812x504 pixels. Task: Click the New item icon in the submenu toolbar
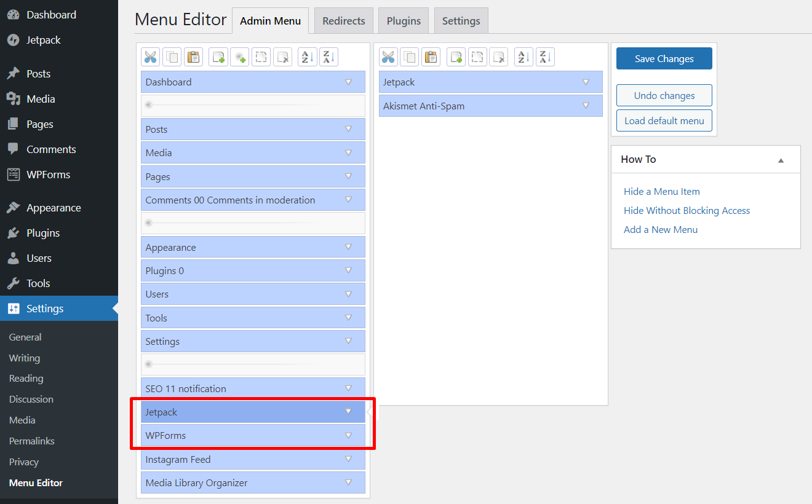point(456,57)
